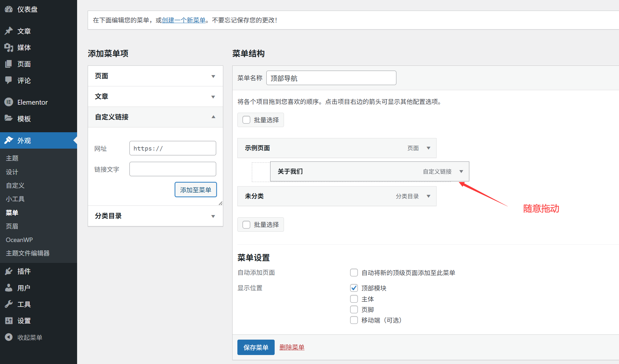Open Elementor in the admin sidebar

pyautogui.click(x=32, y=102)
